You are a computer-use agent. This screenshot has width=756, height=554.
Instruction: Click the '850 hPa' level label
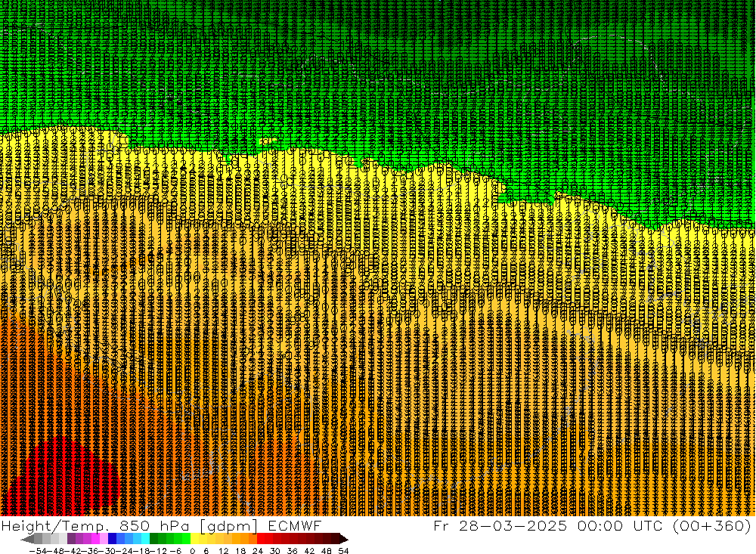click(x=153, y=526)
